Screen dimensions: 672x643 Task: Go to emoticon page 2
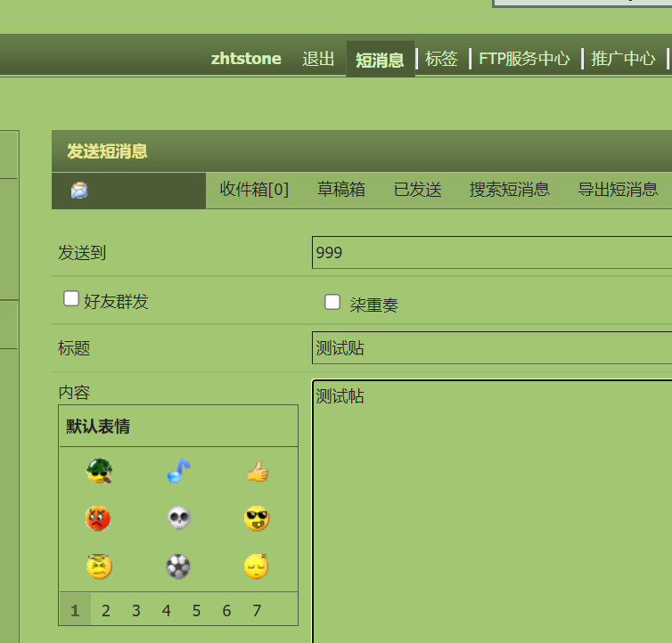pyautogui.click(x=106, y=610)
